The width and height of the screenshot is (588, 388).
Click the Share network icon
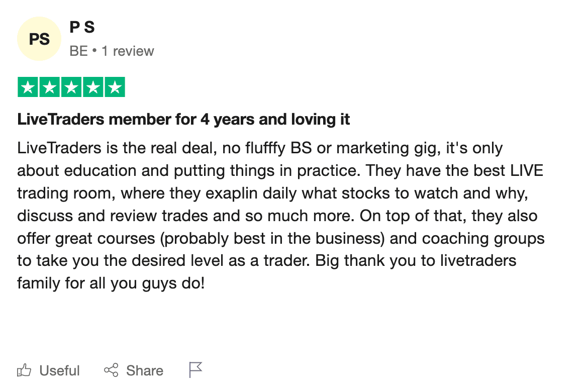pyautogui.click(x=111, y=370)
